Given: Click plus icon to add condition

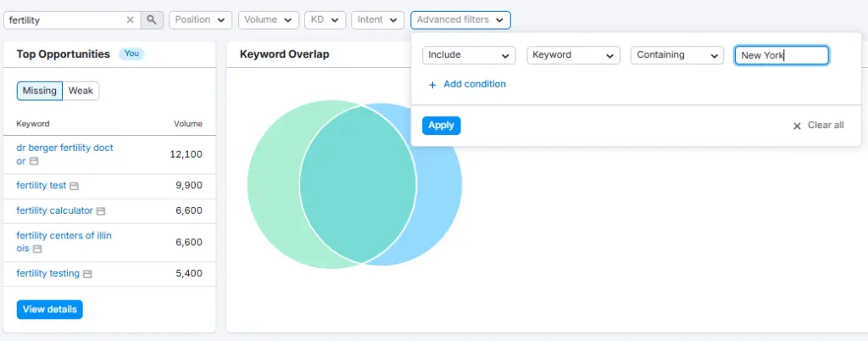Looking at the screenshot, I should [432, 85].
